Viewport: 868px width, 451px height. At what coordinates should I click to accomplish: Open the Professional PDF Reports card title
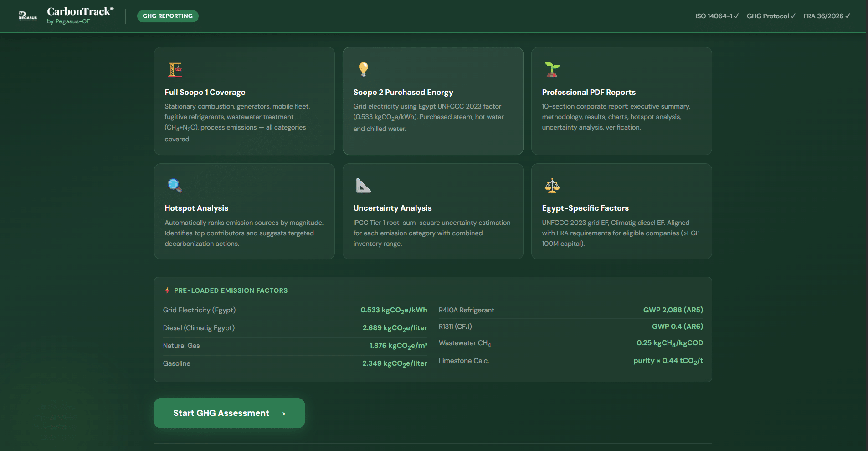coord(588,92)
